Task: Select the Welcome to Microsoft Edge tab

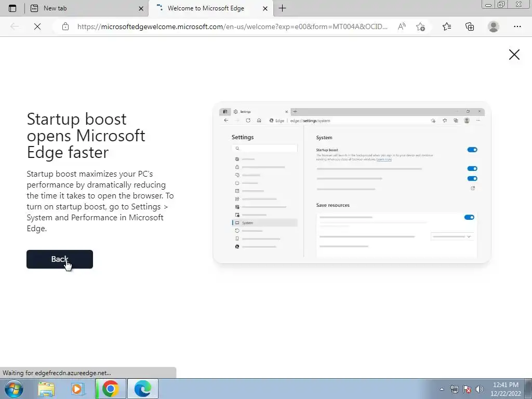Action: click(x=210, y=8)
